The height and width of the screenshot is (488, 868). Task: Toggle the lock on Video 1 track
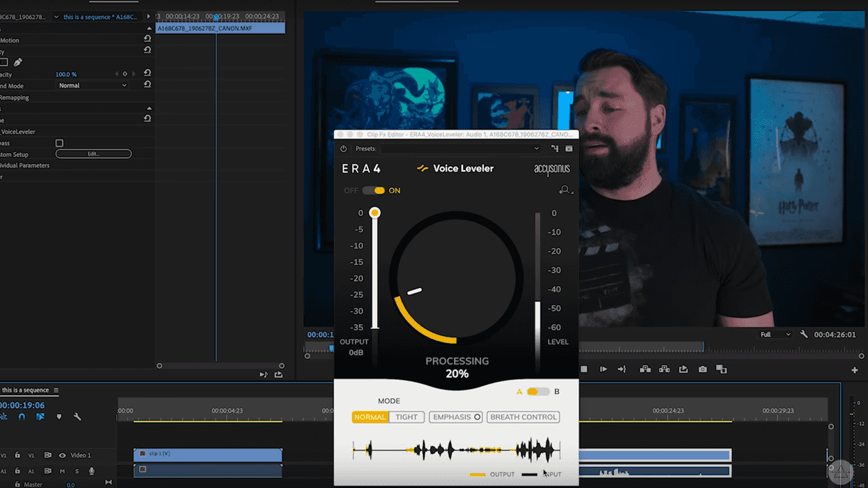(x=17, y=455)
